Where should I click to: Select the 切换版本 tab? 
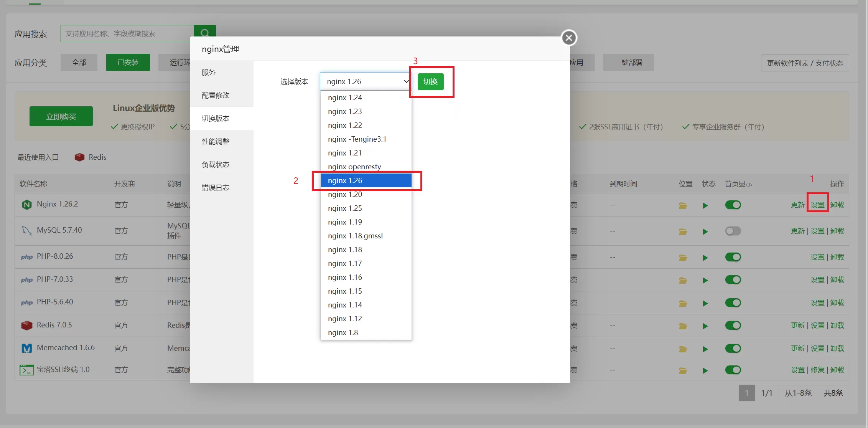pyautogui.click(x=222, y=118)
